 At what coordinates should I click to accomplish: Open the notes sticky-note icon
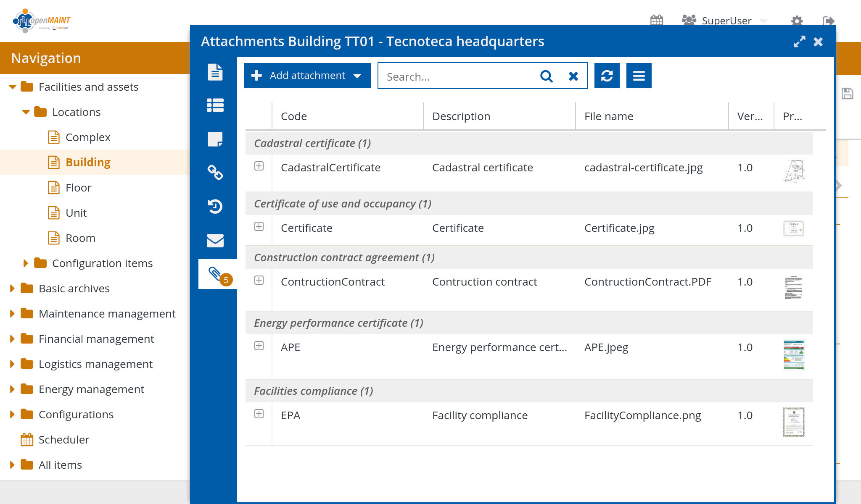point(215,139)
